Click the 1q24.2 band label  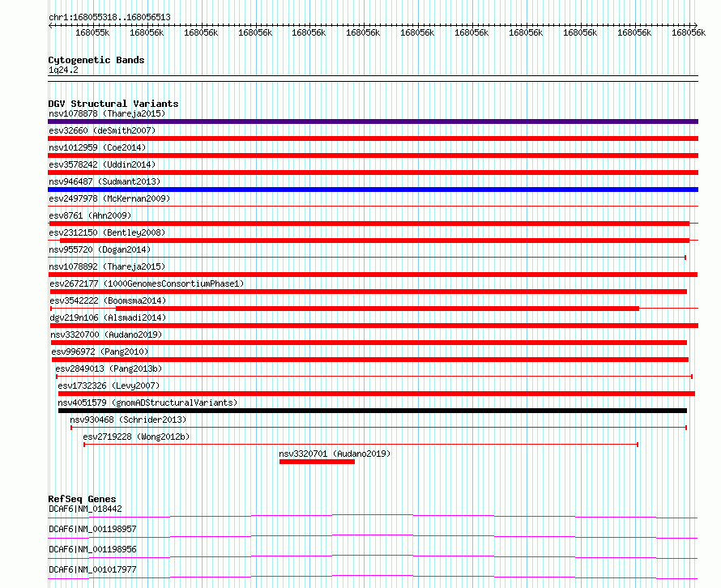63,70
